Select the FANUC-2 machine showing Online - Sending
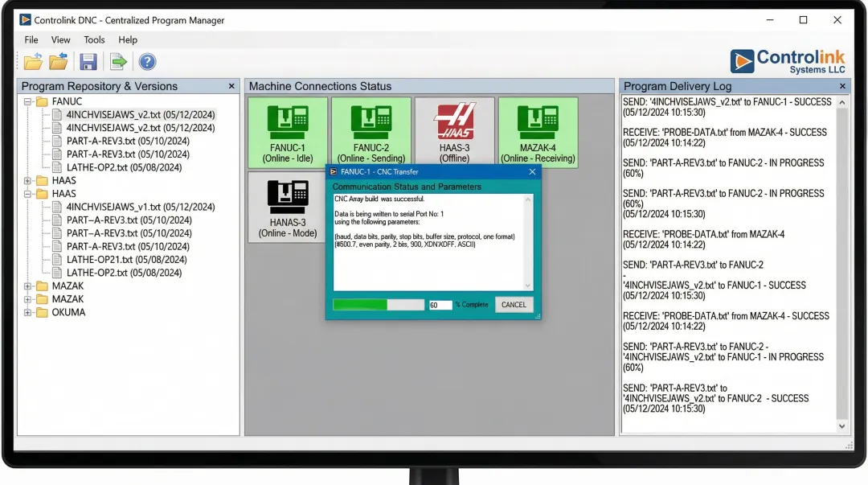Screen dimensions: 868x485 coord(371,133)
